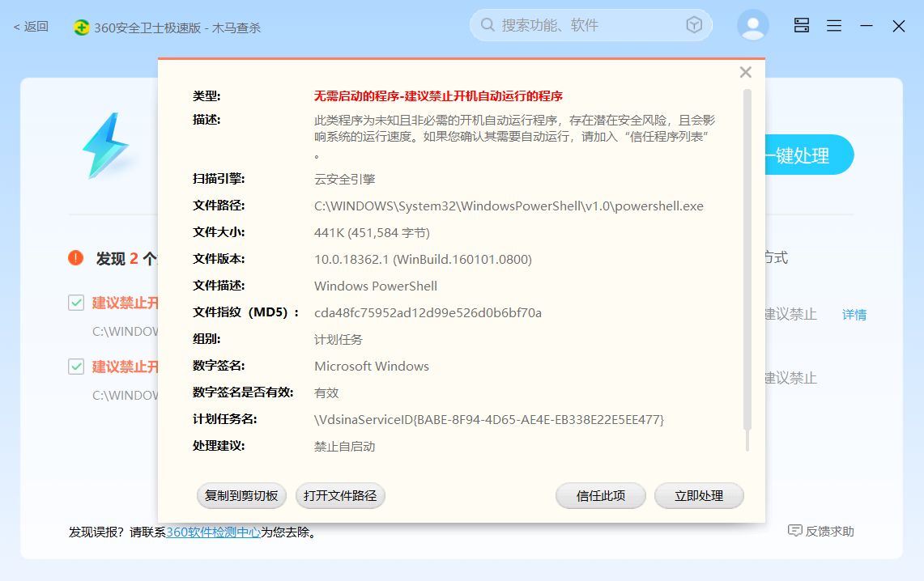Click the search magnifier icon
Viewport: 924px width, 581px height.
[x=488, y=25]
